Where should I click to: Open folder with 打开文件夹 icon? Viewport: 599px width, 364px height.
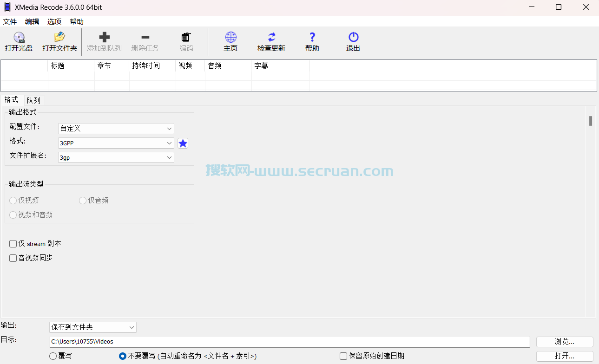click(x=59, y=37)
